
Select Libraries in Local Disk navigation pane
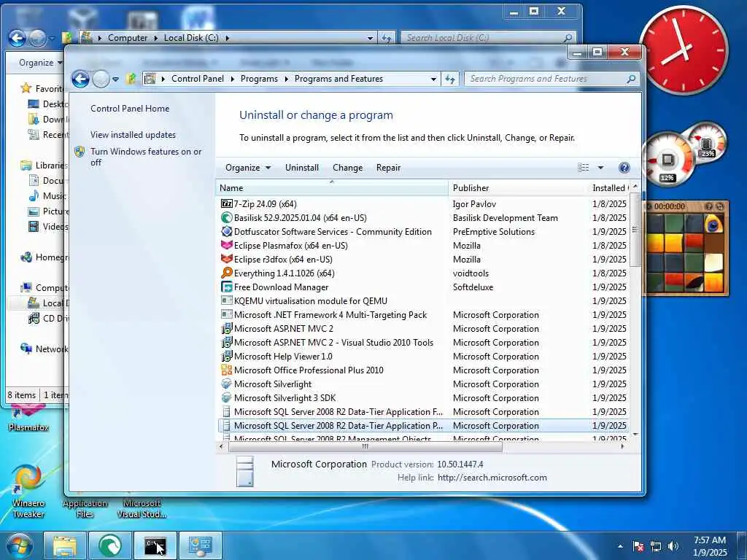click(x=44, y=166)
